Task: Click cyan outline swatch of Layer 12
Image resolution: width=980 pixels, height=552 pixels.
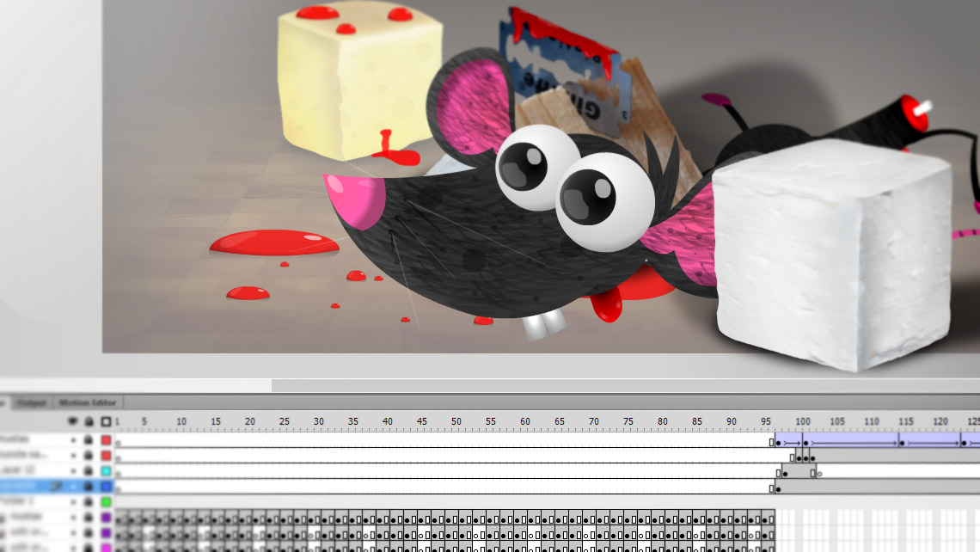Action: [x=107, y=470]
